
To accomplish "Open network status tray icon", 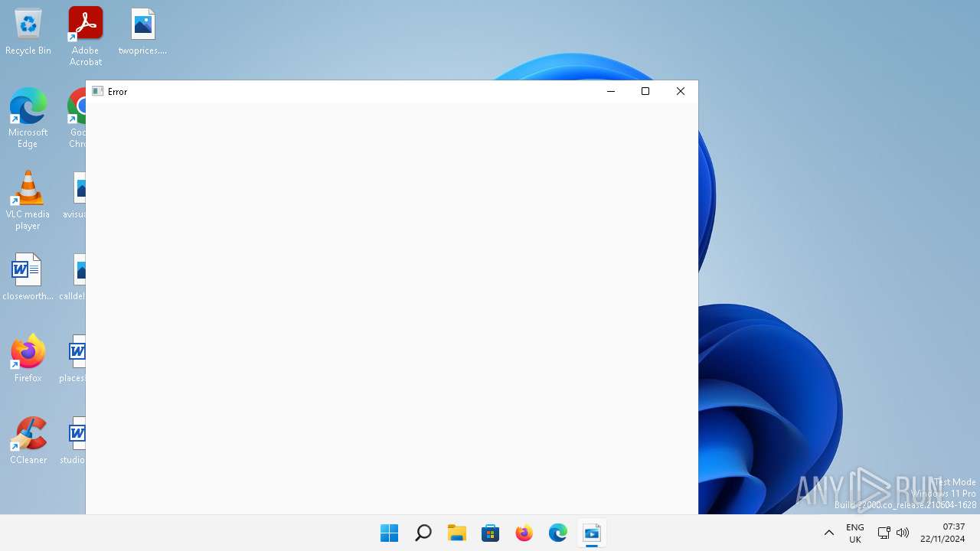I will click(x=884, y=533).
